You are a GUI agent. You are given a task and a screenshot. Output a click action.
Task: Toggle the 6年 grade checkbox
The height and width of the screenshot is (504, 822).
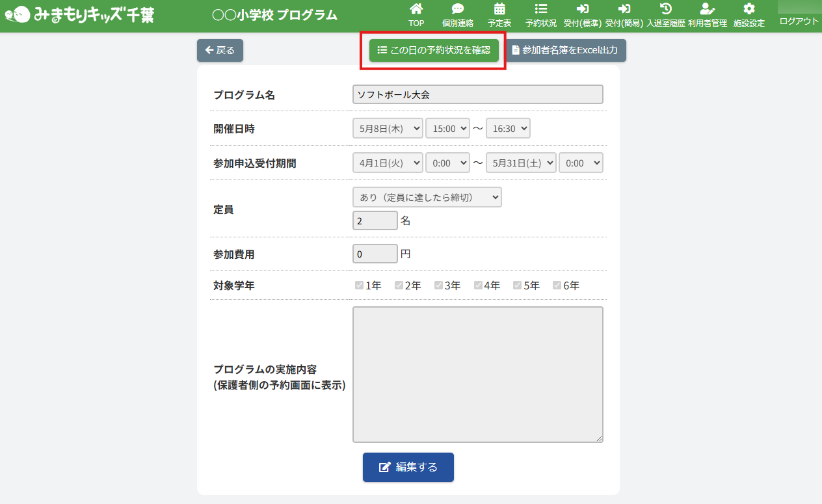(x=557, y=285)
